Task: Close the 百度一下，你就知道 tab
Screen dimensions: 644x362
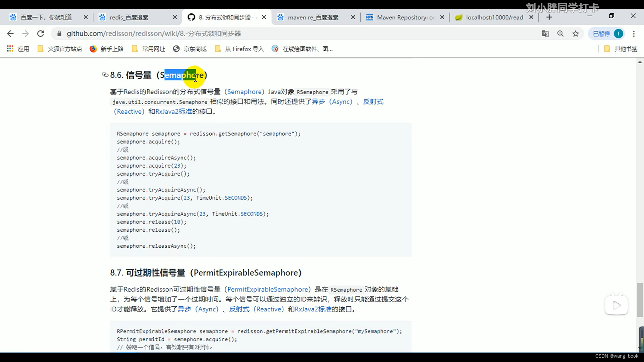Action: [86, 17]
